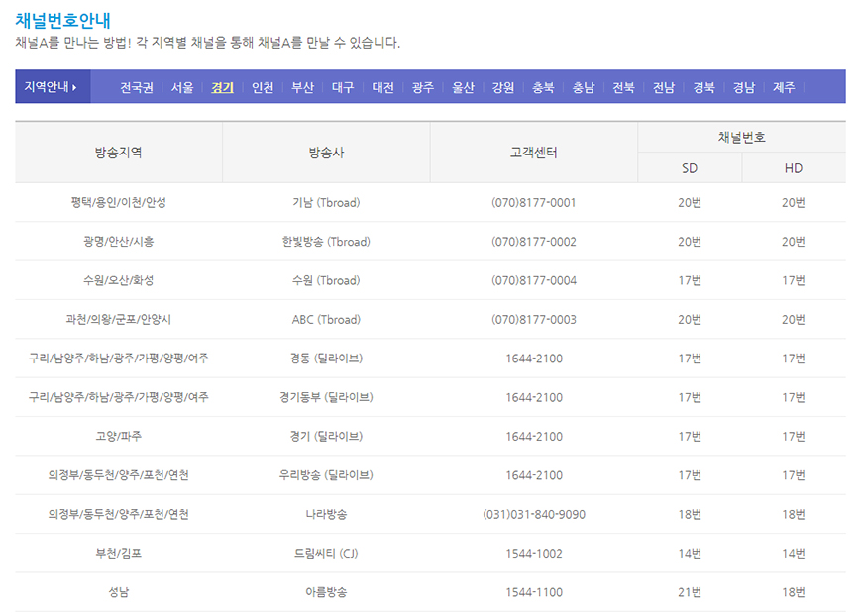
Task: Click the 지역안내 arrow label
Action: point(50,87)
